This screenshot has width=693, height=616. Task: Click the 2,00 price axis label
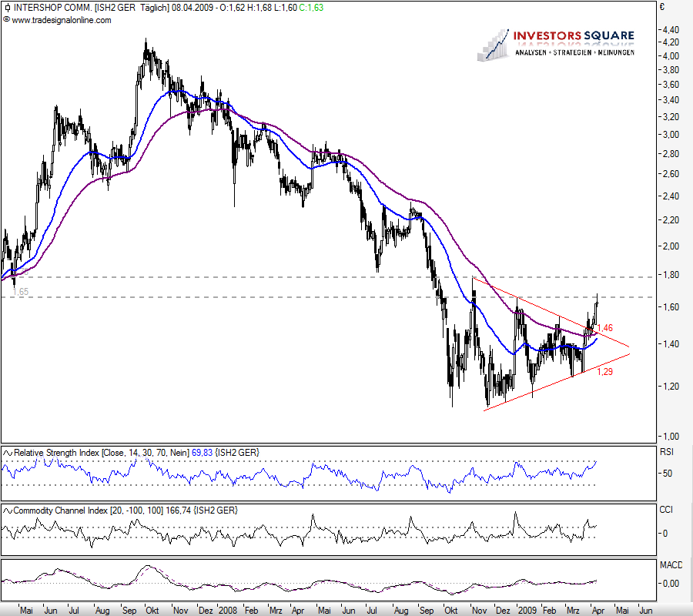[671, 246]
